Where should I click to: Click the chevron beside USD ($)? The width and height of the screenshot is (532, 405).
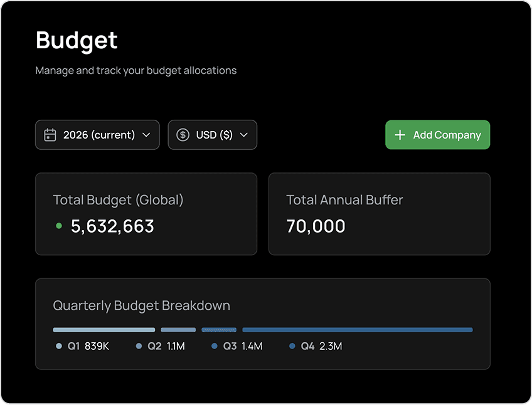click(244, 134)
